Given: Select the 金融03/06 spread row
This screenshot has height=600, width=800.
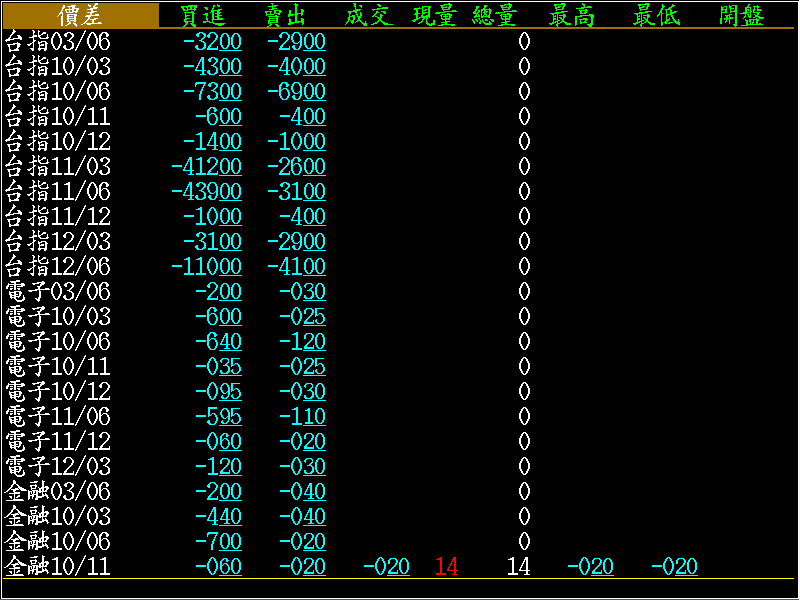Looking at the screenshot, I should tap(58, 492).
